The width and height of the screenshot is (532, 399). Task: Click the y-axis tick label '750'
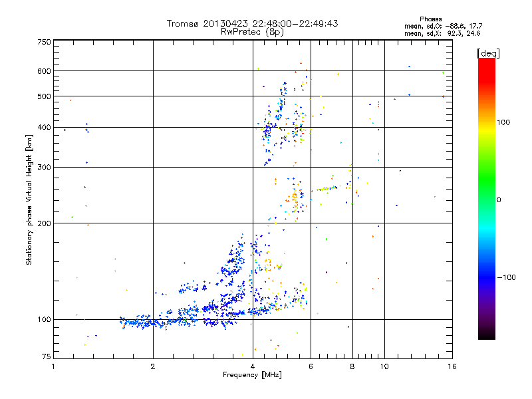tap(44, 42)
